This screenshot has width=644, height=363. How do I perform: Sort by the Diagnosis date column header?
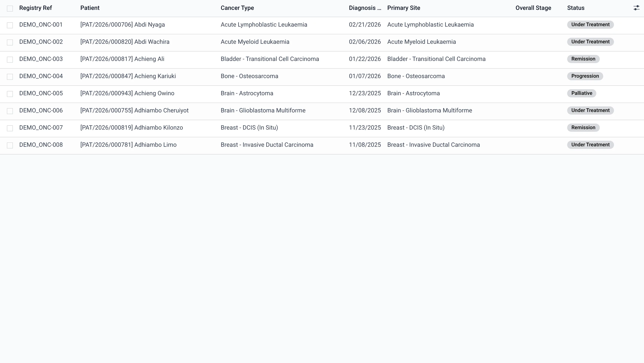(x=365, y=8)
